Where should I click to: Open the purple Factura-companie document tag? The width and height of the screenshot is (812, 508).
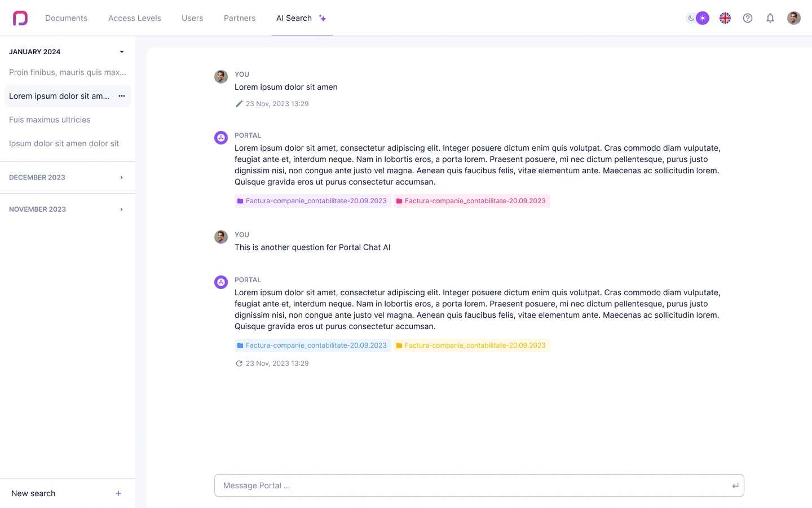click(313, 201)
